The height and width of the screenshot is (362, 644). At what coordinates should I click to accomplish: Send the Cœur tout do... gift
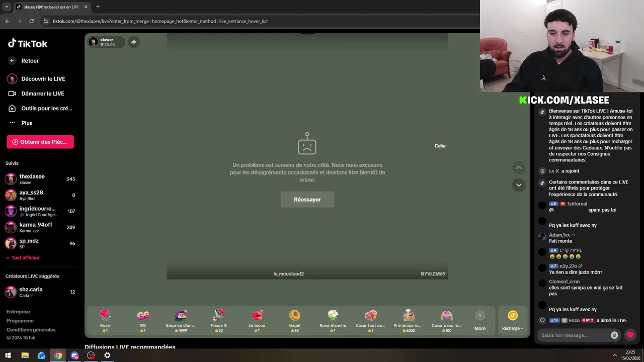point(371,321)
